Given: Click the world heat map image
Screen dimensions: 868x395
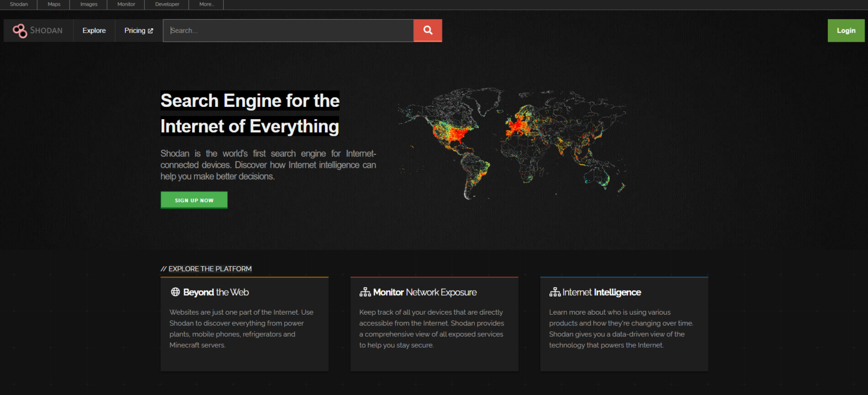Looking at the screenshot, I should coord(512,144).
